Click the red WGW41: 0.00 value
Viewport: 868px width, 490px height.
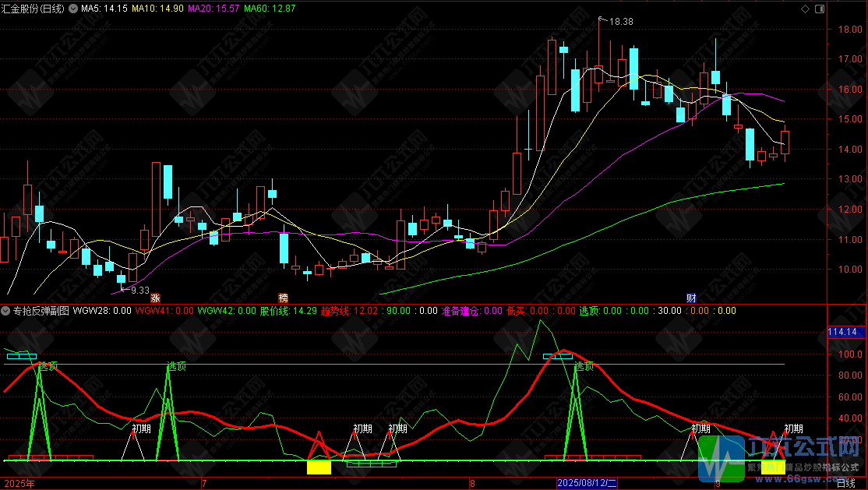point(164,311)
